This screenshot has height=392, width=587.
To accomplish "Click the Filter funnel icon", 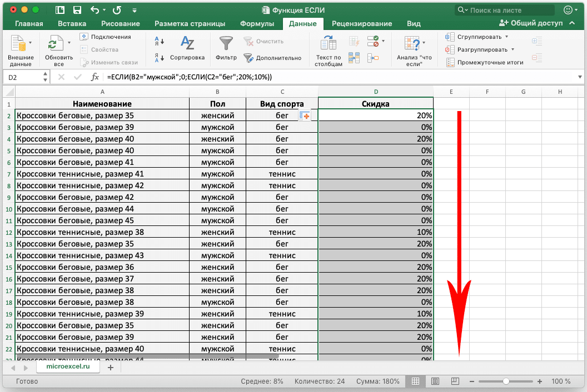I will [x=226, y=44].
